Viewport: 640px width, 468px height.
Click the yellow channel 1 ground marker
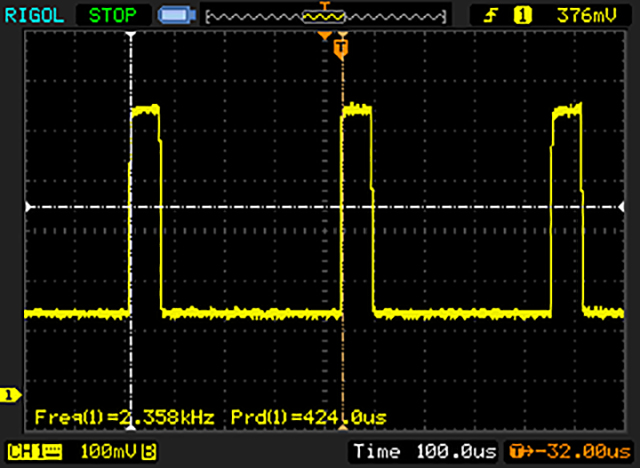pos(10,395)
